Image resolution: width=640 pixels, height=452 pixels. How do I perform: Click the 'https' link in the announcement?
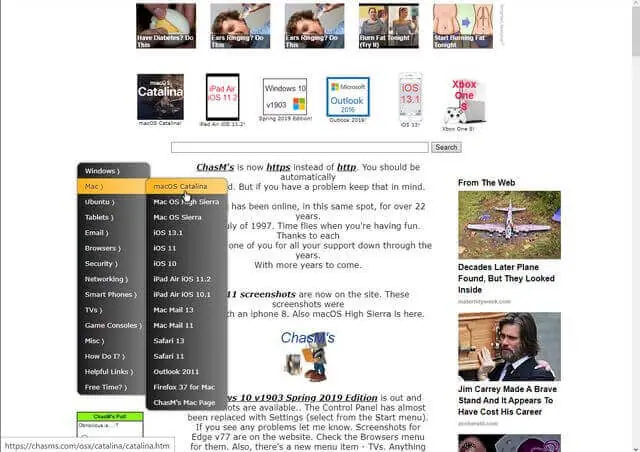[278, 167]
